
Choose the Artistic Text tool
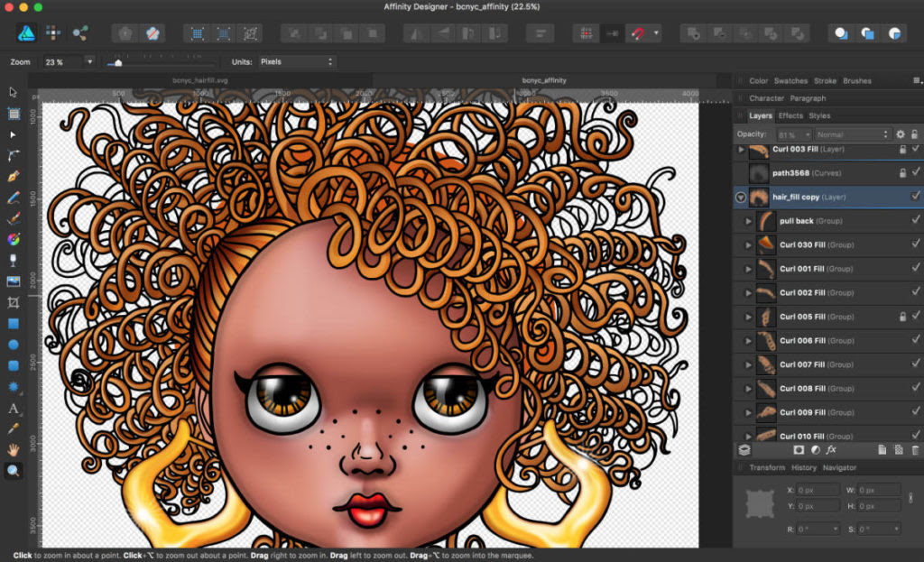pos(14,408)
